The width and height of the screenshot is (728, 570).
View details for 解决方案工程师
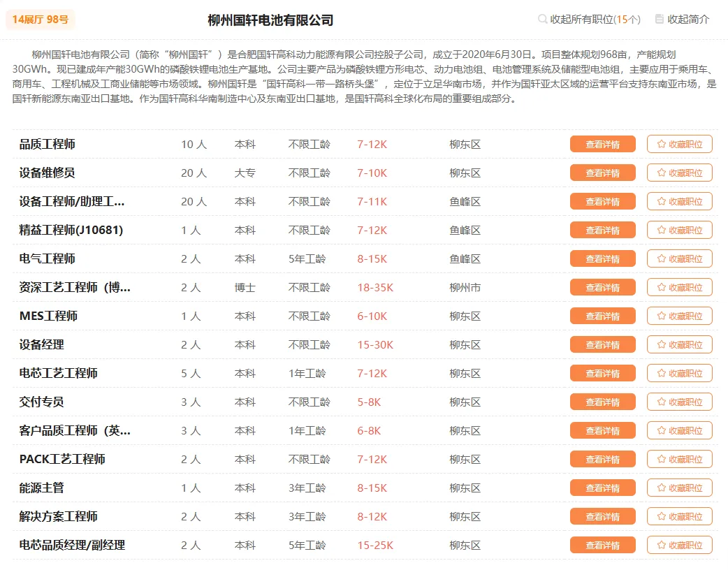603,517
